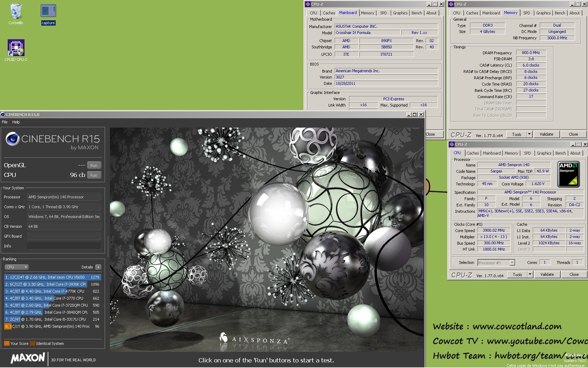This screenshot has height=368, width=588.
Task: Click the Multiplier x 13.0 value
Action: (x=493, y=237)
